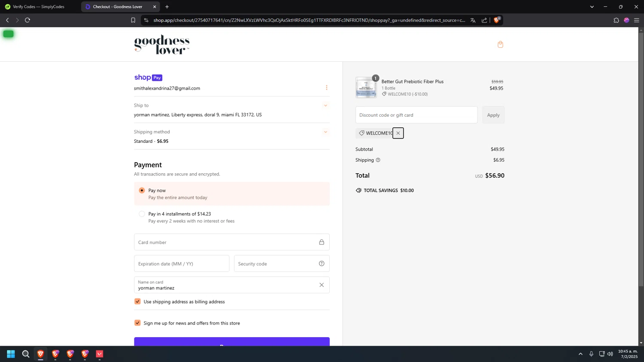Open the Windows Start menu
This screenshot has height=362, width=644.
(x=11, y=354)
